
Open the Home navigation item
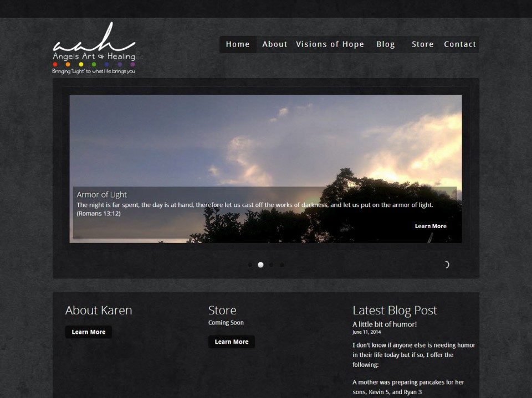tap(238, 44)
